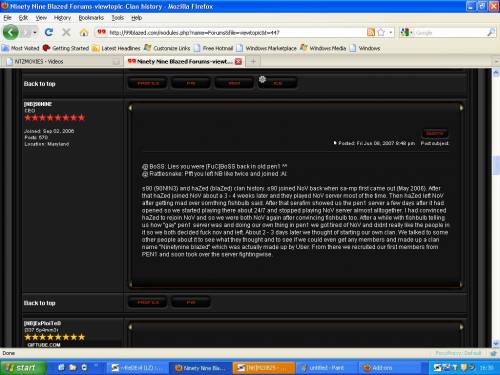Go to Home via house icon
The image size is (500, 375).
pyautogui.click(x=84, y=32)
